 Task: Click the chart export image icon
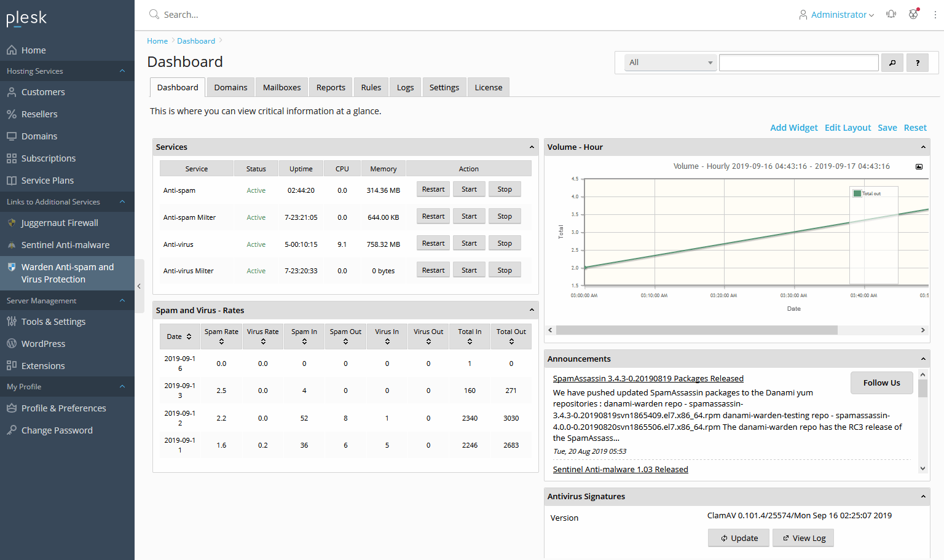[x=919, y=166]
